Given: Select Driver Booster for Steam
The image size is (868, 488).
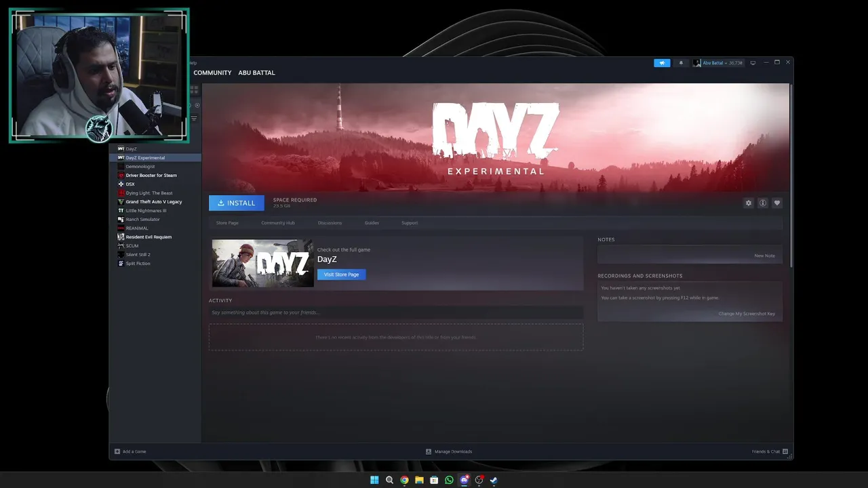Looking at the screenshot, I should point(156,175).
